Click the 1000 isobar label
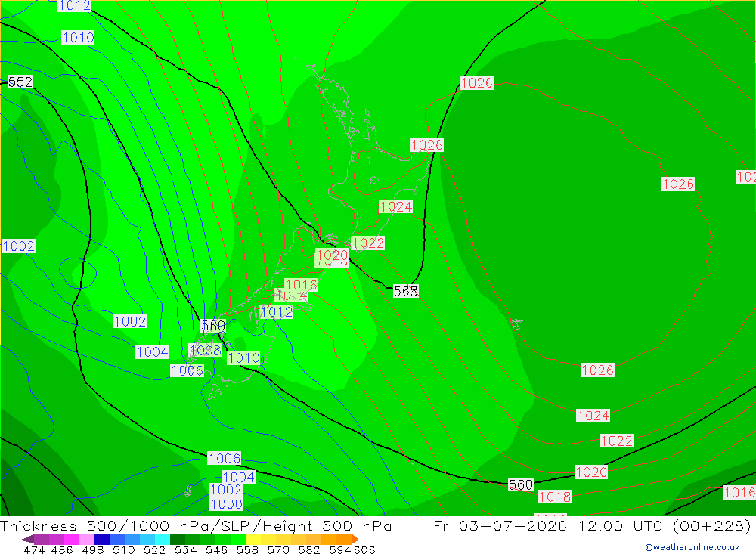The height and width of the screenshot is (554, 756). (x=226, y=504)
